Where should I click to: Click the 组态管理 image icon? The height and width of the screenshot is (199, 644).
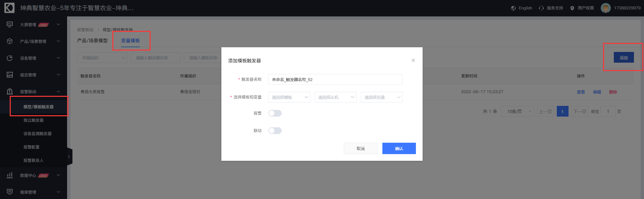10,75
